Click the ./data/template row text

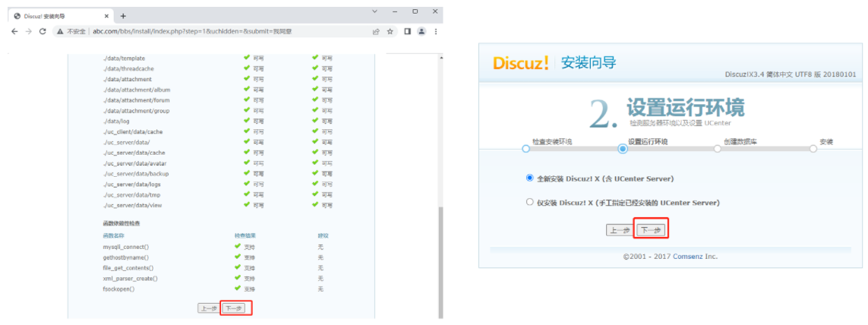[x=124, y=58]
